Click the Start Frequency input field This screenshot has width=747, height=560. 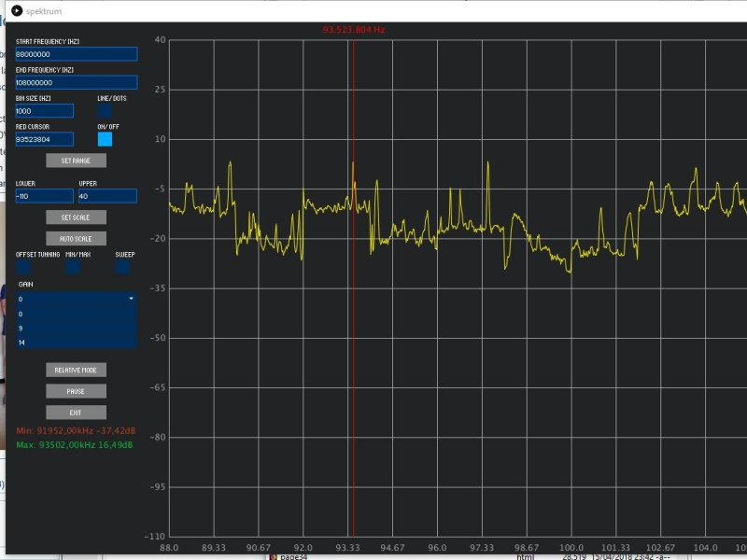click(x=76, y=54)
